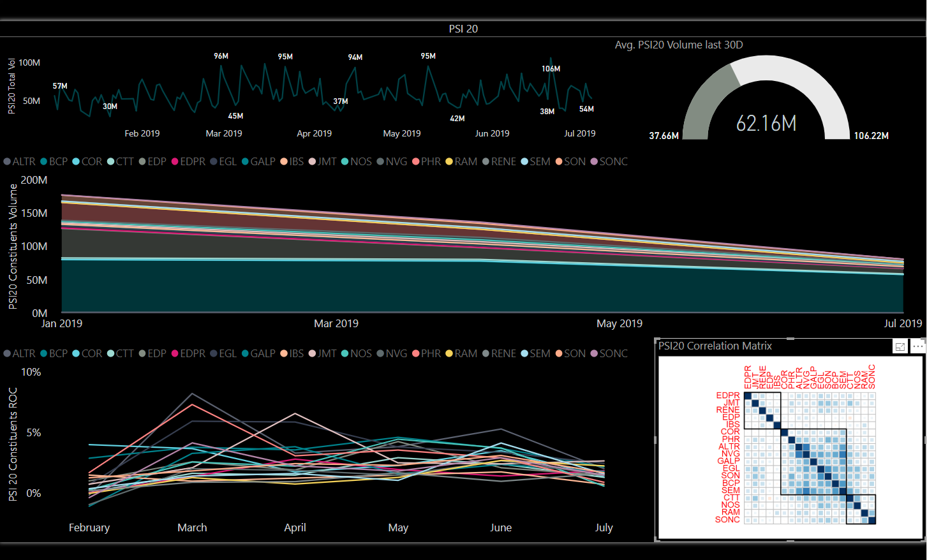Click the GALP legend marker in the volume chart legend

point(245,161)
